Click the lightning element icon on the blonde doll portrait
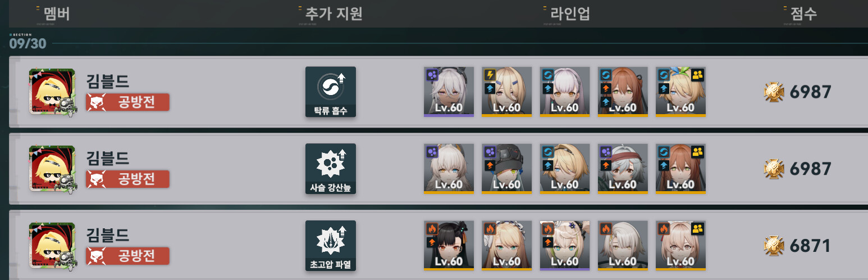868x280 pixels. point(488,75)
